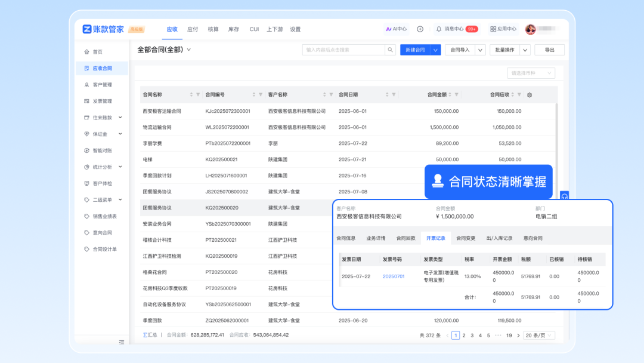Click filter icon on 合同名称 column
Screen dimensions: 644x363
click(x=198, y=95)
